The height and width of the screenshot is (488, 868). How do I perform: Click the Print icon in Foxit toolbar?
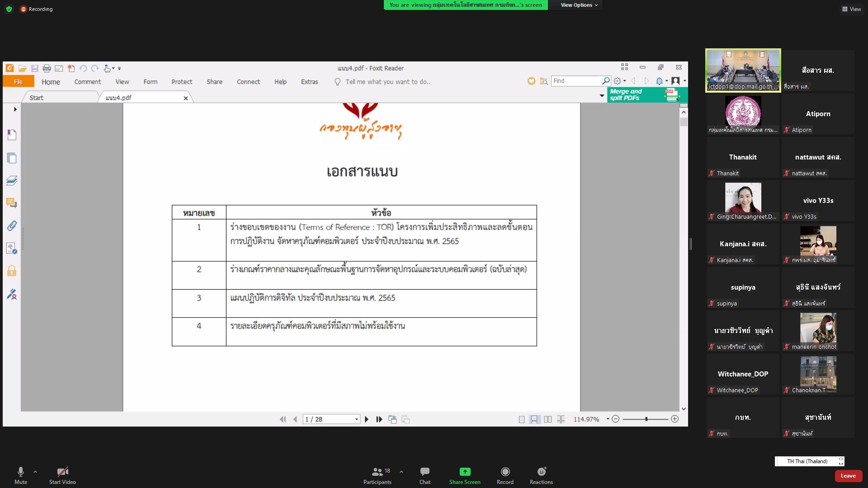tap(47, 68)
